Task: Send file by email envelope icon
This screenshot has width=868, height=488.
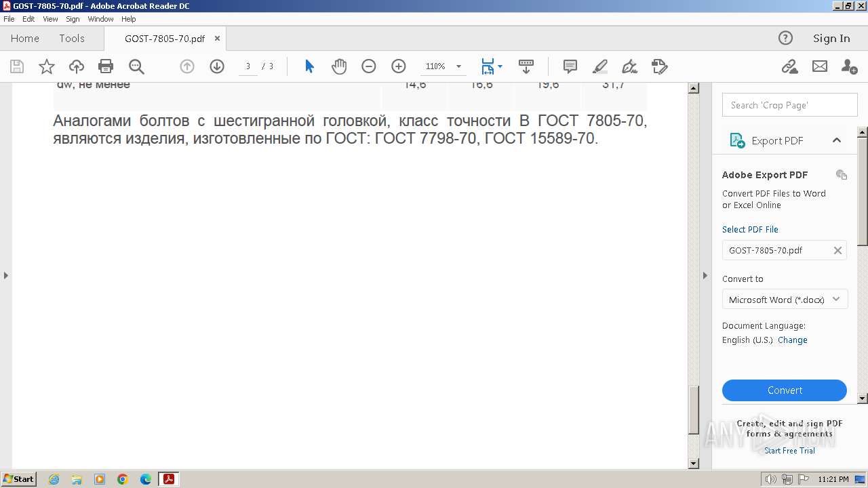Action: point(820,66)
